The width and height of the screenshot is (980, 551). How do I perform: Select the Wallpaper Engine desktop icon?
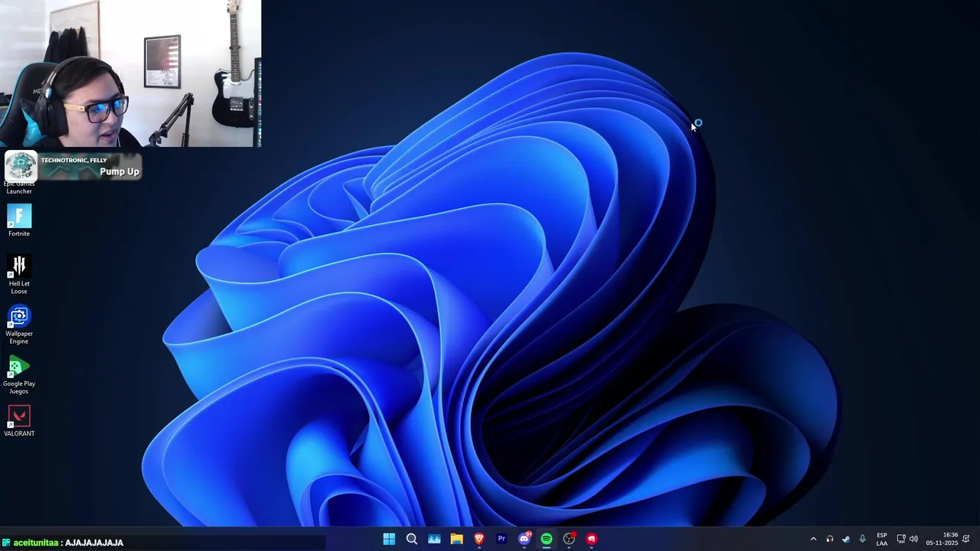point(19,325)
